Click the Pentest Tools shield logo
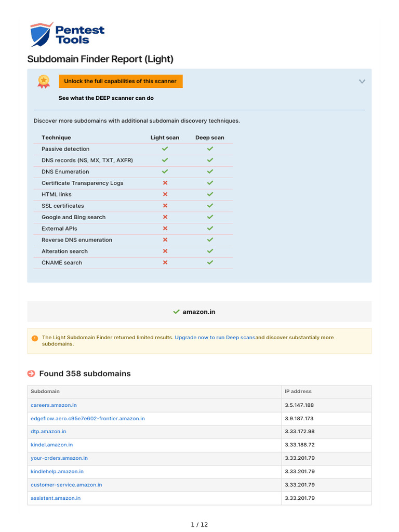This screenshot has height=532, width=399. 42,35
